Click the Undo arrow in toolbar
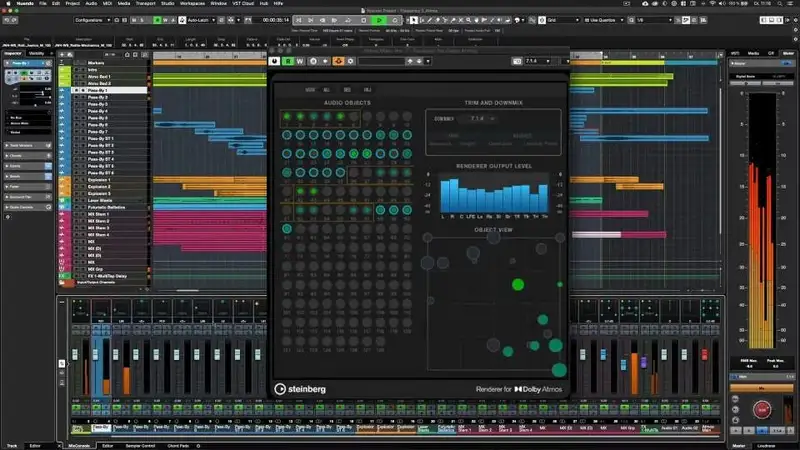 pyautogui.click(x=7, y=20)
